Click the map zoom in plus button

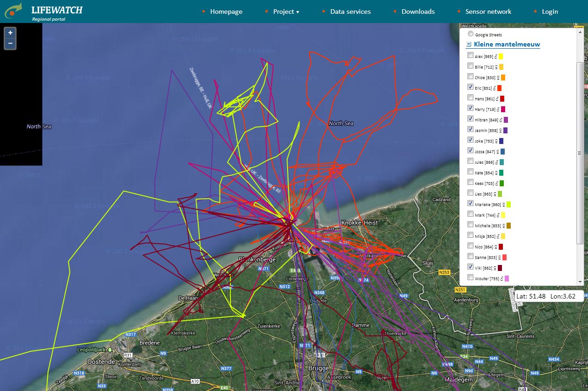click(10, 33)
